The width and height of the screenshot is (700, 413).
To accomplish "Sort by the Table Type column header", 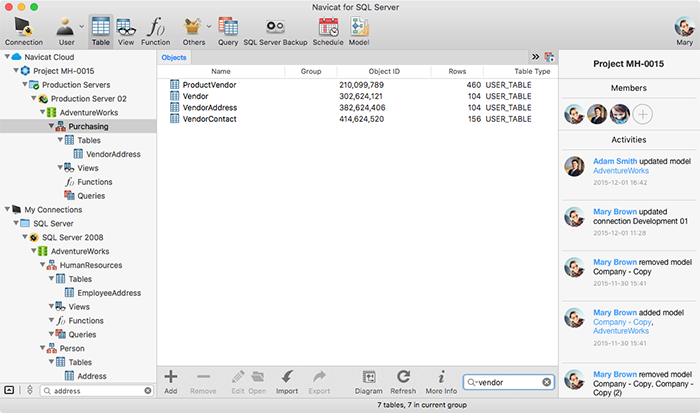I will pyautogui.click(x=521, y=71).
